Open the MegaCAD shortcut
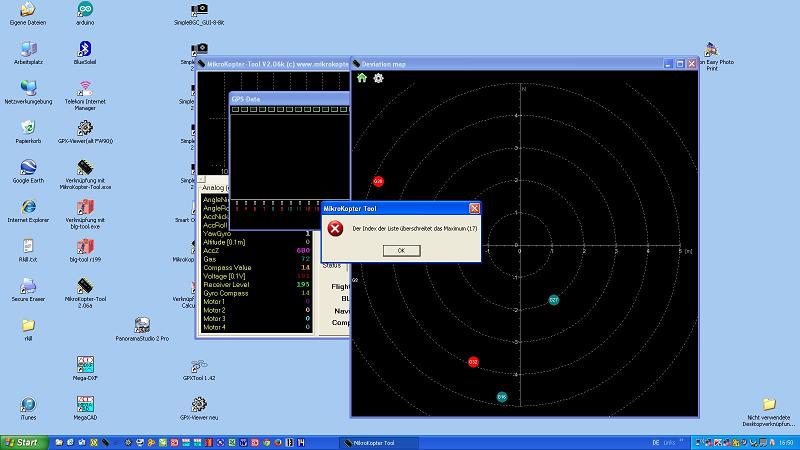This screenshot has height=450, width=800. (85, 408)
